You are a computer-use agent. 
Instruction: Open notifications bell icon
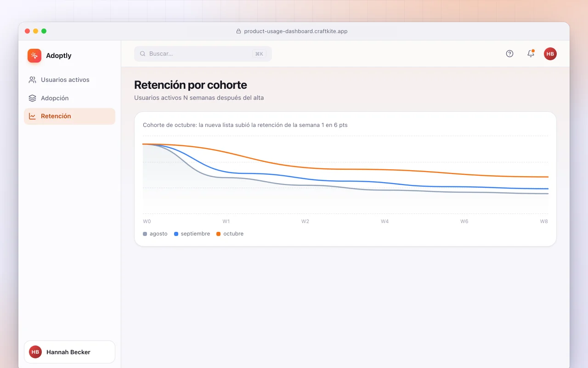pos(531,54)
